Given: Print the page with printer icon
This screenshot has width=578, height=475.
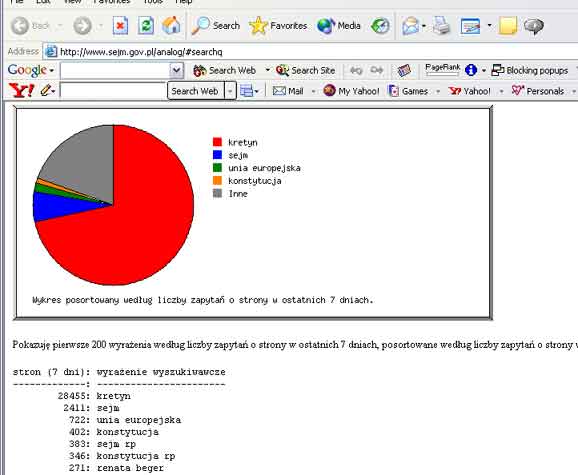Looking at the screenshot, I should pyautogui.click(x=441, y=26).
